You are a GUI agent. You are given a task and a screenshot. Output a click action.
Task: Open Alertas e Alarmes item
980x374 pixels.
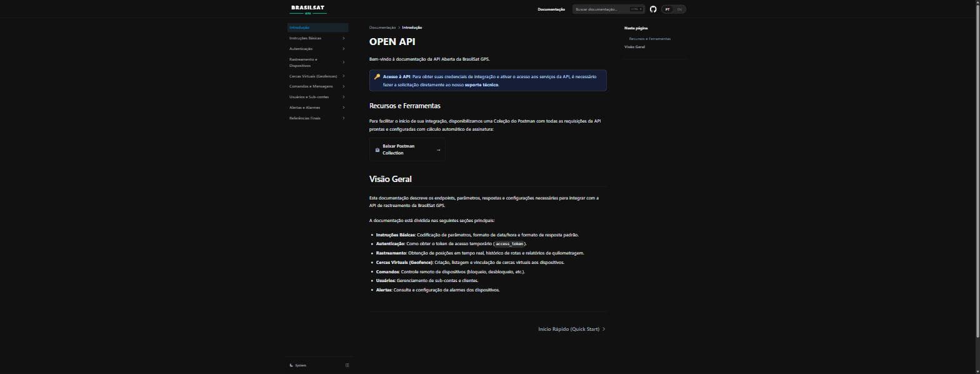point(304,108)
